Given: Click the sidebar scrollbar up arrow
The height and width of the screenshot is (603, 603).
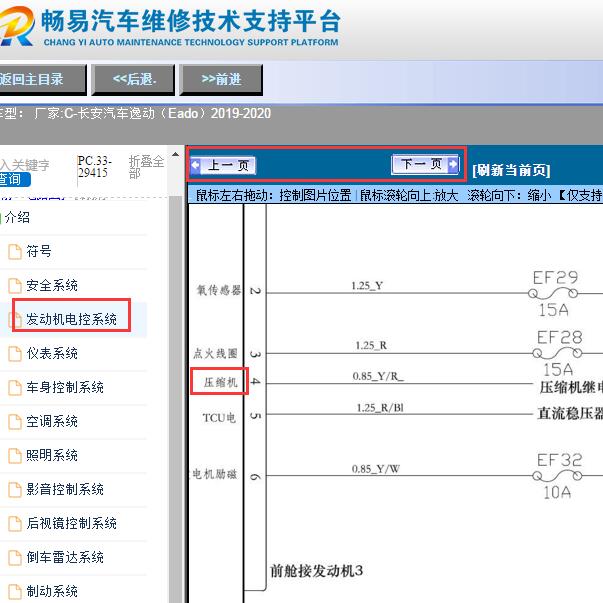Looking at the screenshot, I should [175, 154].
